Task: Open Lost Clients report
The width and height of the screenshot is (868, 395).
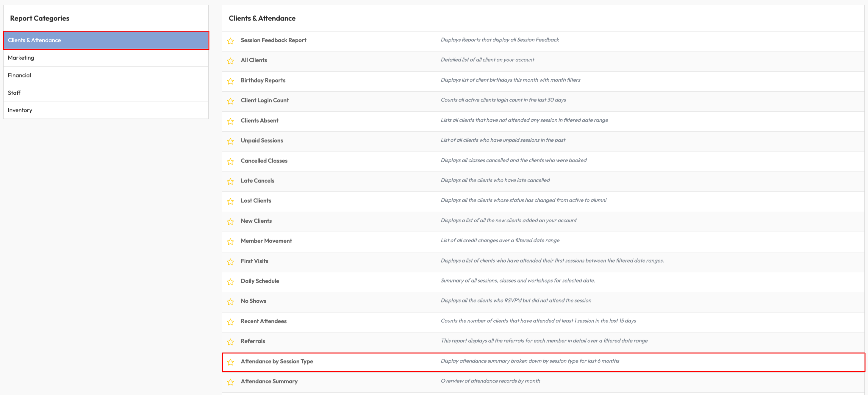Action: [256, 201]
